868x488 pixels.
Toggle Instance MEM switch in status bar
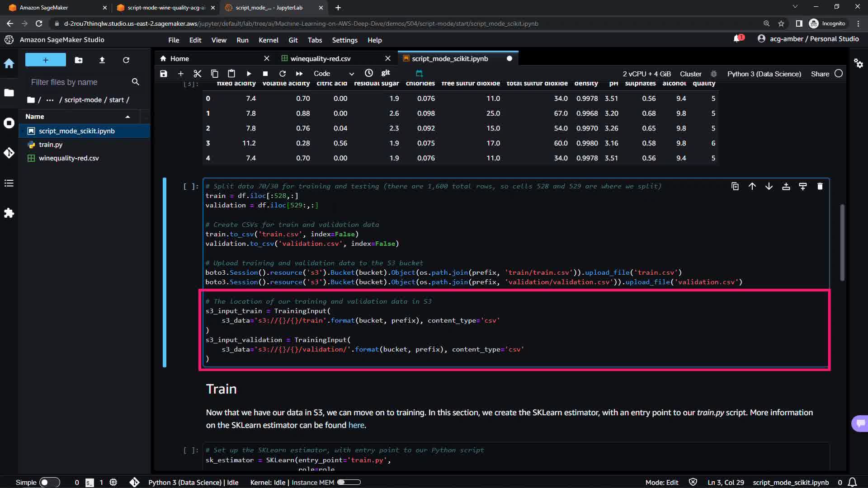coord(349,482)
